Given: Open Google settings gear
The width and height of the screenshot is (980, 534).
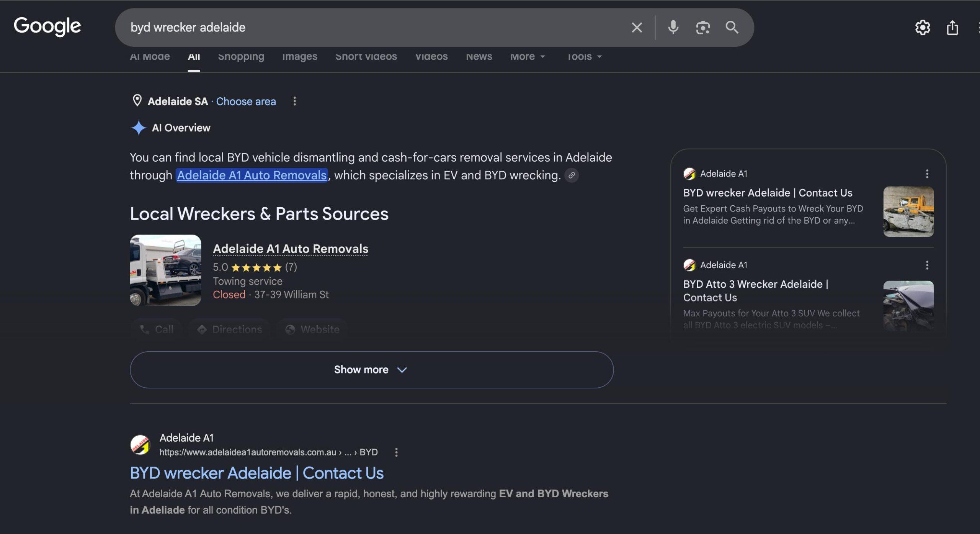Looking at the screenshot, I should (923, 28).
